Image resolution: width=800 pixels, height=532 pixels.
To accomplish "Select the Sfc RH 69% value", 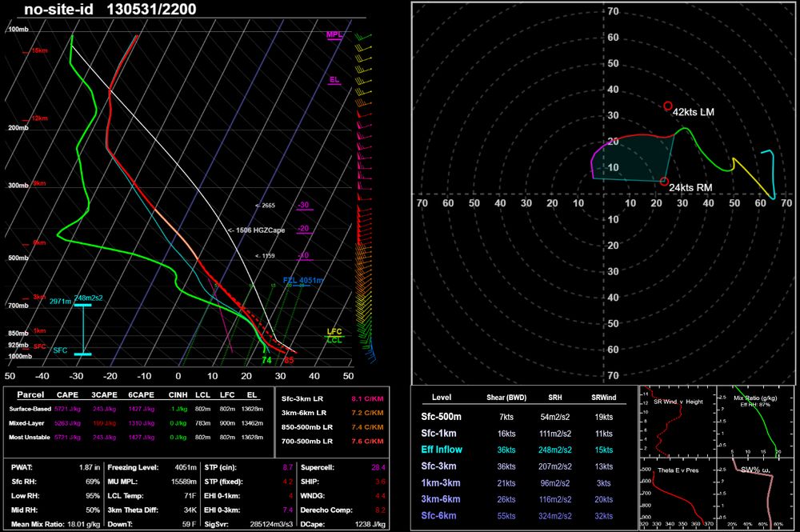I will 93,482.
